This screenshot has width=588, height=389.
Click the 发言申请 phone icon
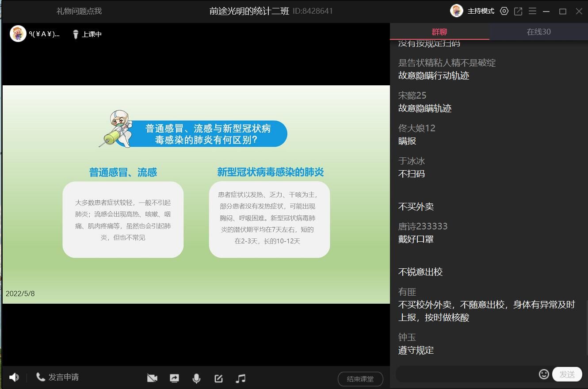(41, 377)
